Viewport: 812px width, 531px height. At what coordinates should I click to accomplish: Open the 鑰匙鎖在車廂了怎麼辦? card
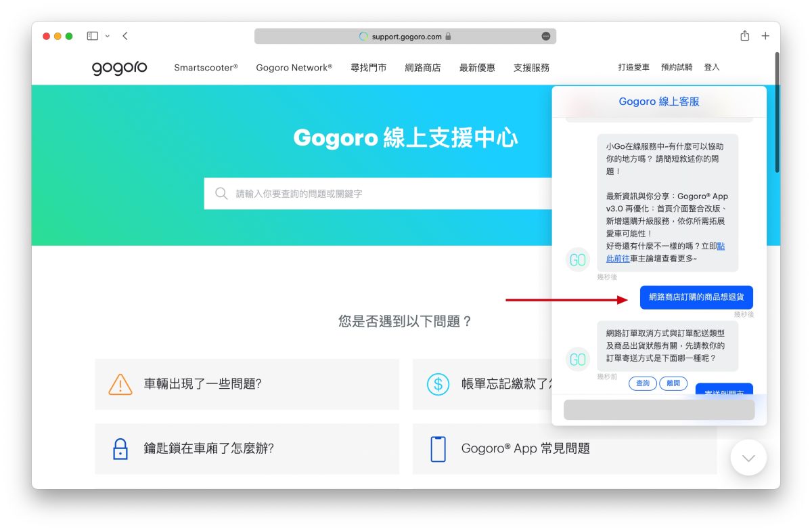click(247, 448)
